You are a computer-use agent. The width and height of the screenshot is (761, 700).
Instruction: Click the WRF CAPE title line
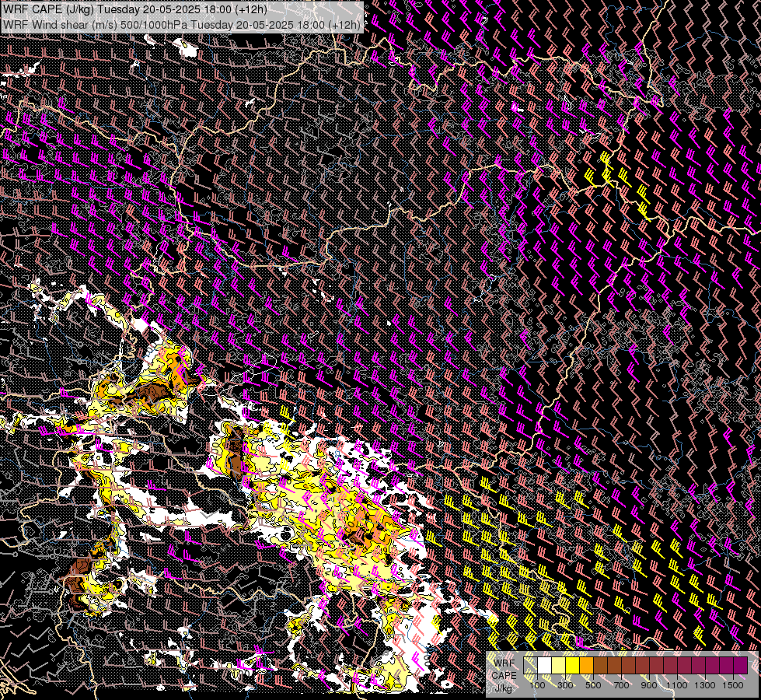(135, 9)
